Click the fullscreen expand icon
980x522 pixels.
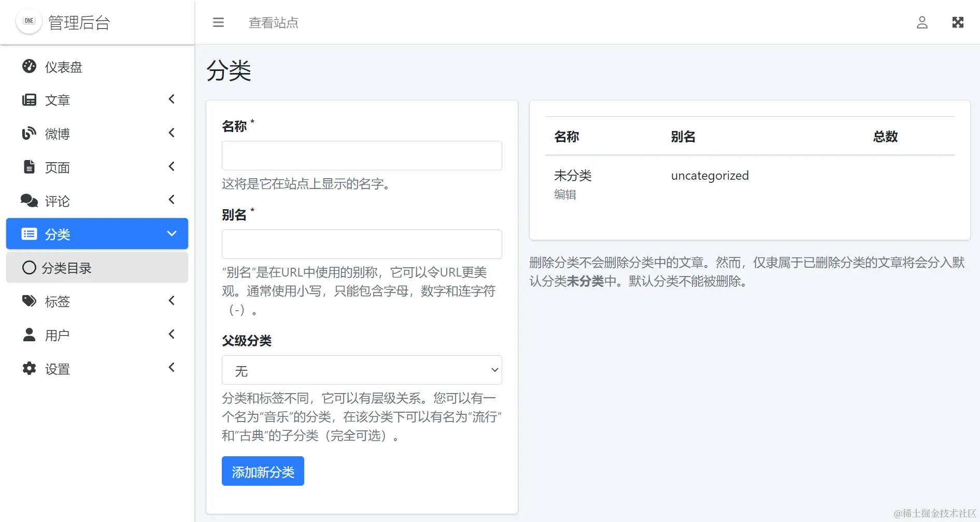coord(958,22)
